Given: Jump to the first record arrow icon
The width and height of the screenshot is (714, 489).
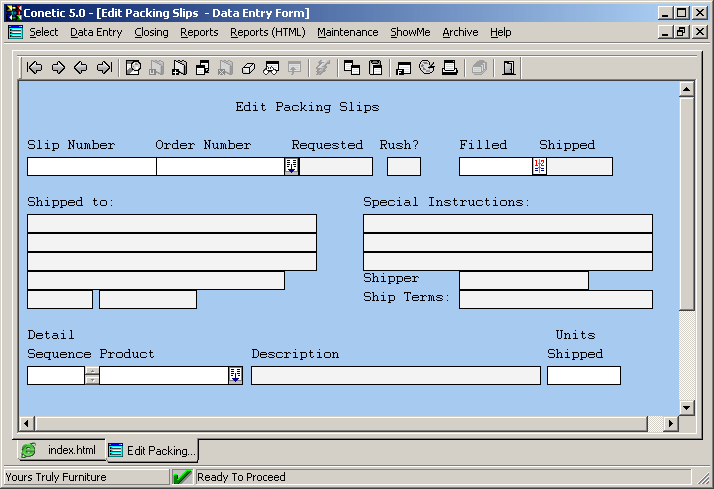Looking at the screenshot, I should [x=35, y=68].
